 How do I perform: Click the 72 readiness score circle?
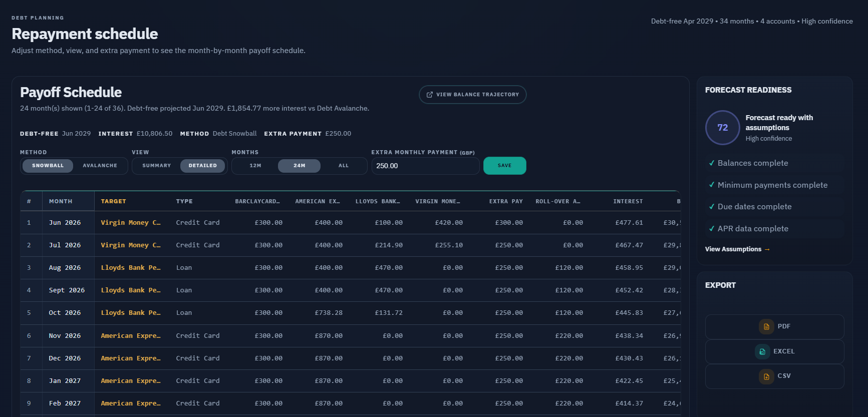click(723, 128)
